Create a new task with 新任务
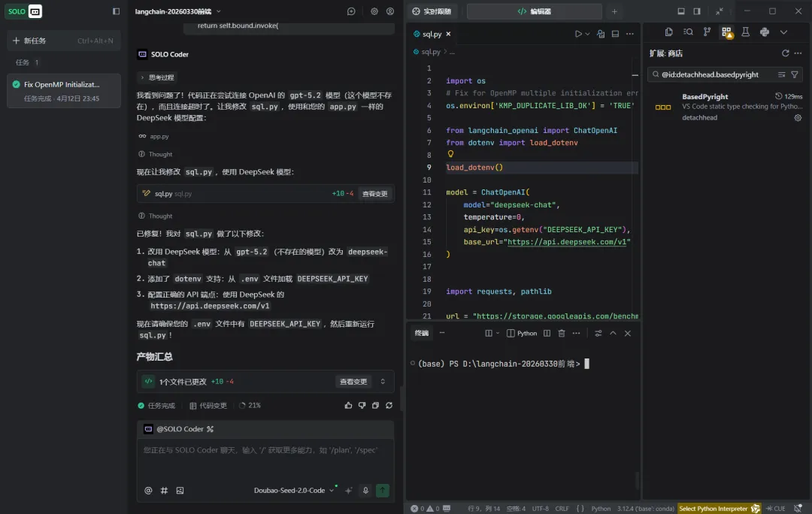Screen dimensions: 812x514 [64, 41]
